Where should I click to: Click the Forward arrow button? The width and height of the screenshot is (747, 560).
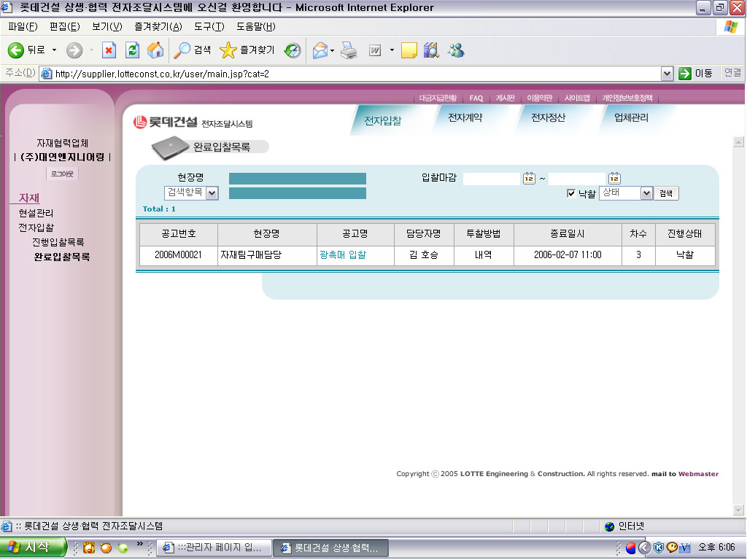74,50
